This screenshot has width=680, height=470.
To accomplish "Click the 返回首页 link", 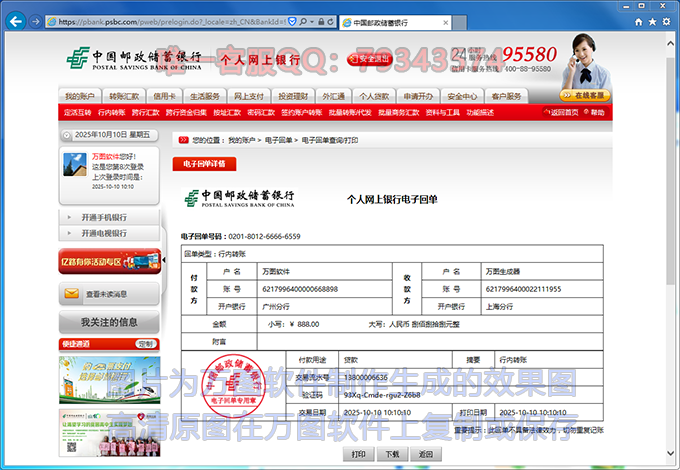I will coord(563,113).
